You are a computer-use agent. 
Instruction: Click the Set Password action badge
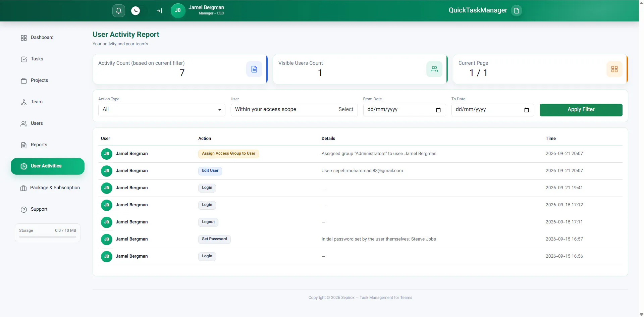pos(214,239)
